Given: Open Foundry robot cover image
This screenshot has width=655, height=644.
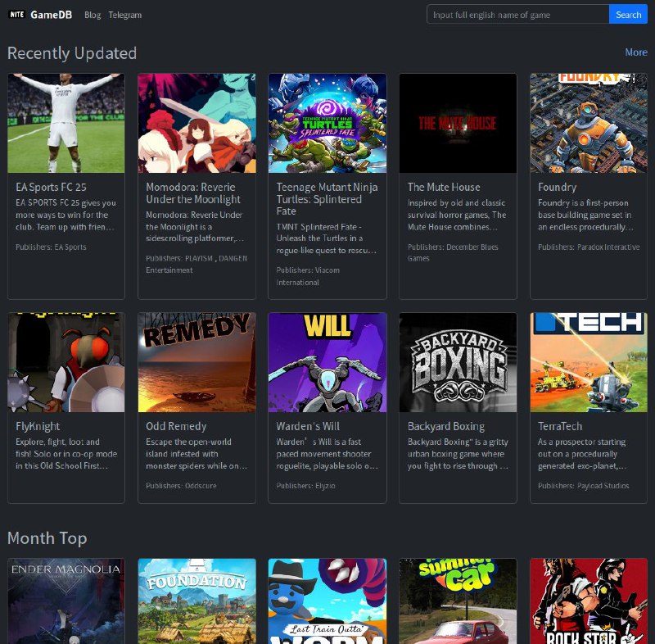Looking at the screenshot, I should click(x=589, y=123).
